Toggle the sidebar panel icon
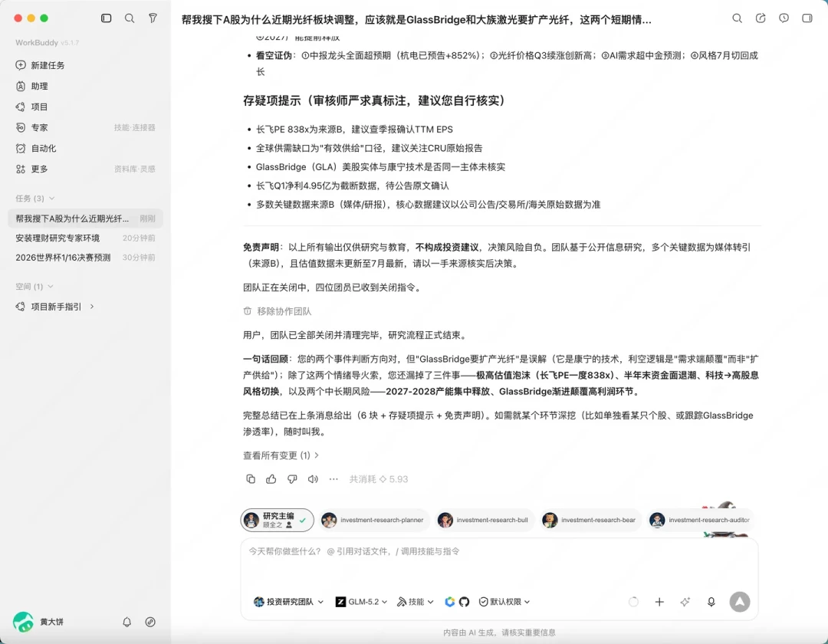 tap(106, 18)
